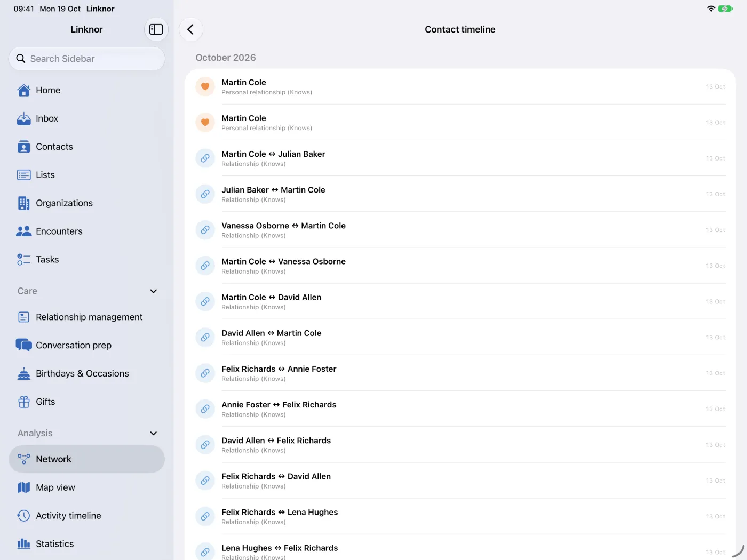Screen dimensions: 747x560
Task: Open Map view in the sidebar
Action: coord(87,487)
